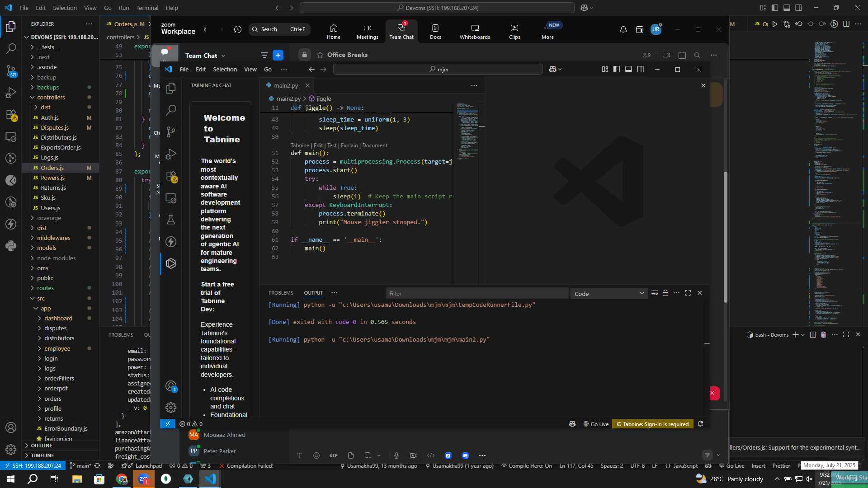Click the UR profile avatar in Zoom
868x488 pixels.
click(x=656, y=29)
